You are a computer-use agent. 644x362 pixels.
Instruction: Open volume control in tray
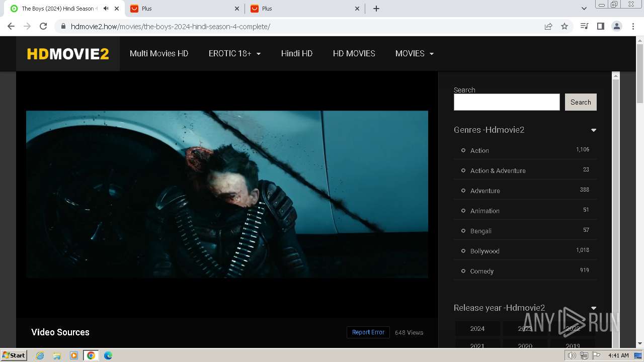point(572,355)
